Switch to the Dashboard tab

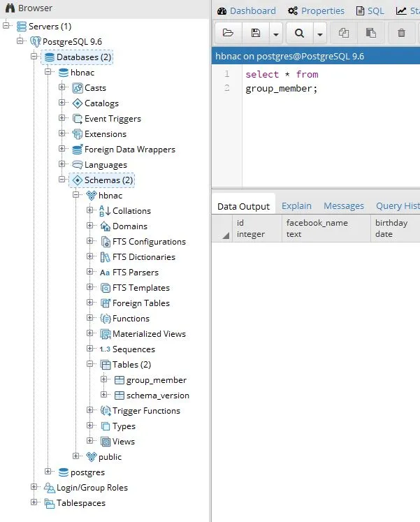(x=246, y=10)
